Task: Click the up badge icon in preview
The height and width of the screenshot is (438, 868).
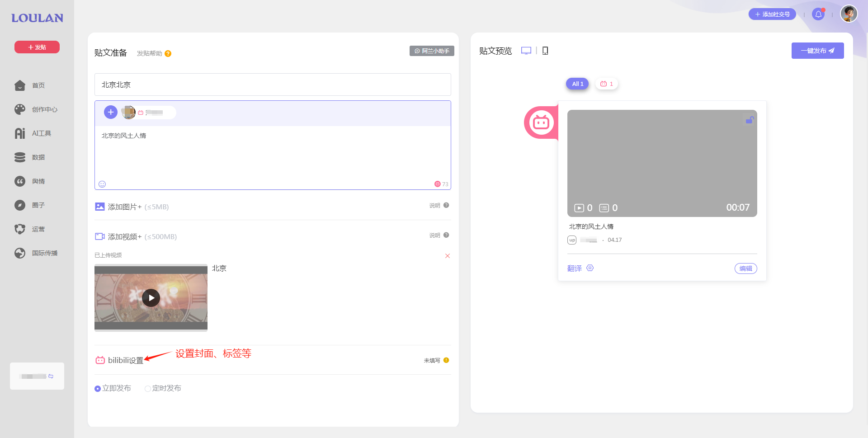Action: pyautogui.click(x=572, y=240)
